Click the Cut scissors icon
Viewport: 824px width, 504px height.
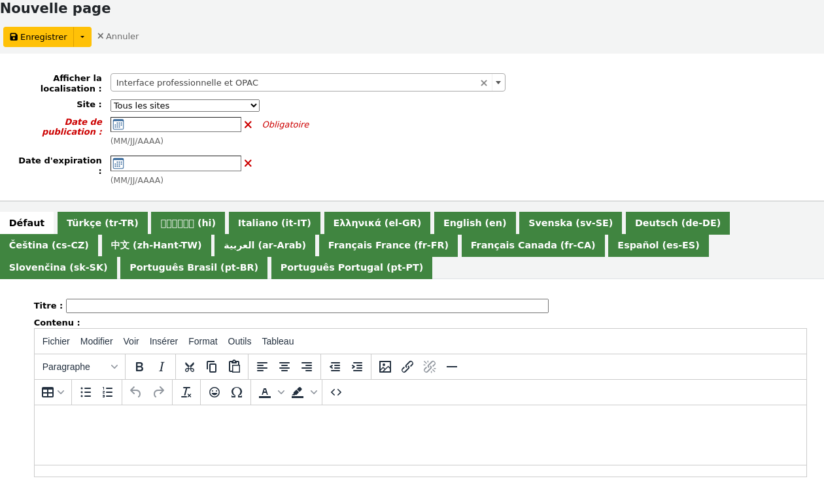click(x=190, y=367)
